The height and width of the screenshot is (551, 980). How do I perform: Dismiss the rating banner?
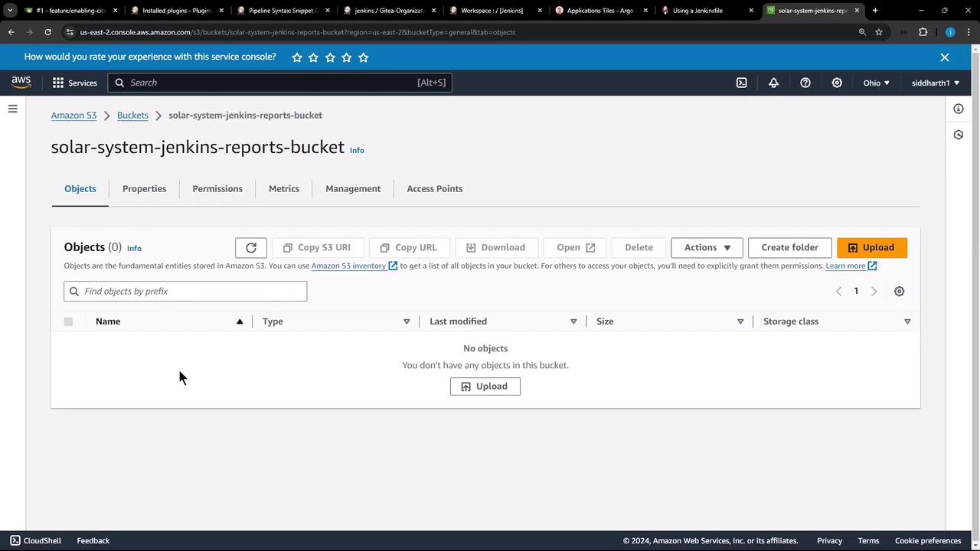(x=945, y=57)
